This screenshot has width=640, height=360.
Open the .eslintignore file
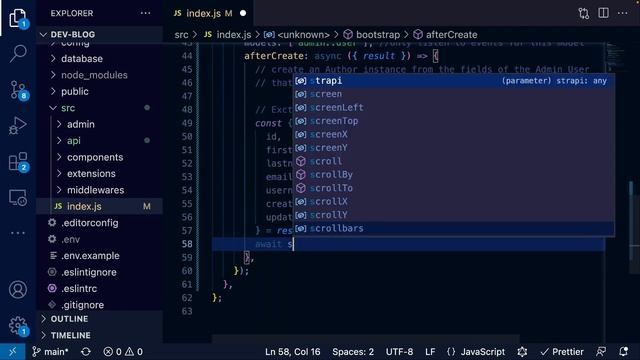point(100,272)
